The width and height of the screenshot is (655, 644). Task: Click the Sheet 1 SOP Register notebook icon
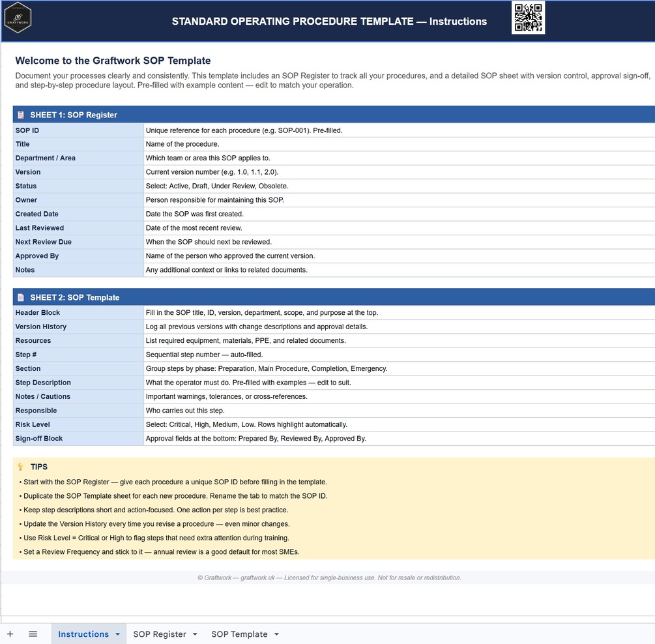click(x=20, y=115)
